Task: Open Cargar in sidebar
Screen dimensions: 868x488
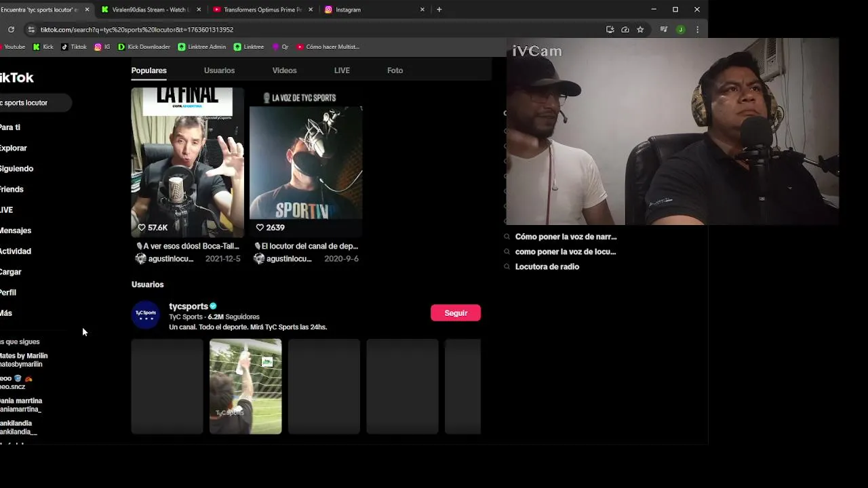Action: pyautogui.click(x=11, y=272)
